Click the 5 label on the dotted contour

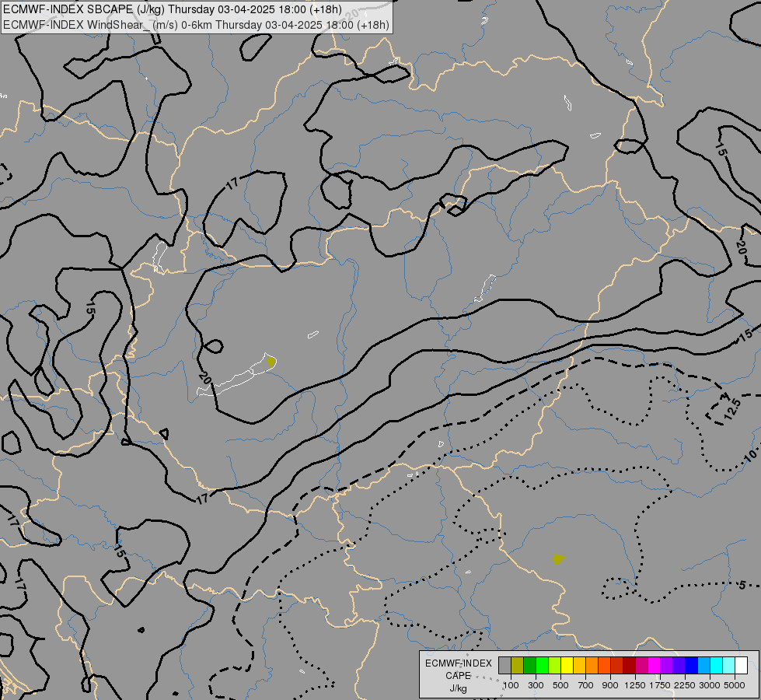click(x=742, y=586)
